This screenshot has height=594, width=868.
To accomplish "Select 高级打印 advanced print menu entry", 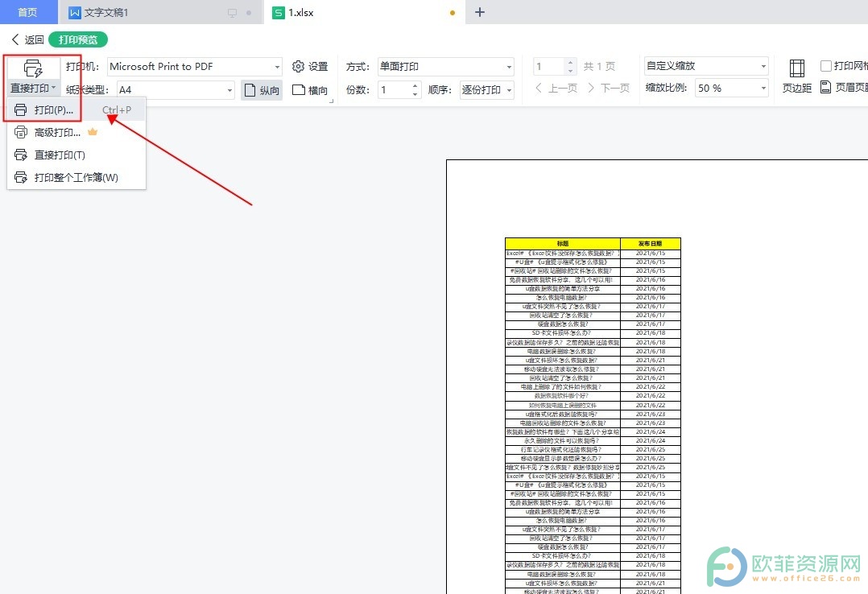I will point(76,132).
